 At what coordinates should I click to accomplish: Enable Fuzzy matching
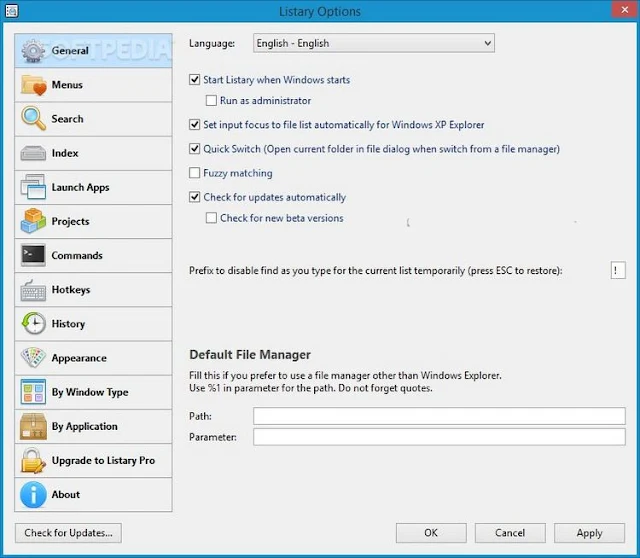point(195,173)
